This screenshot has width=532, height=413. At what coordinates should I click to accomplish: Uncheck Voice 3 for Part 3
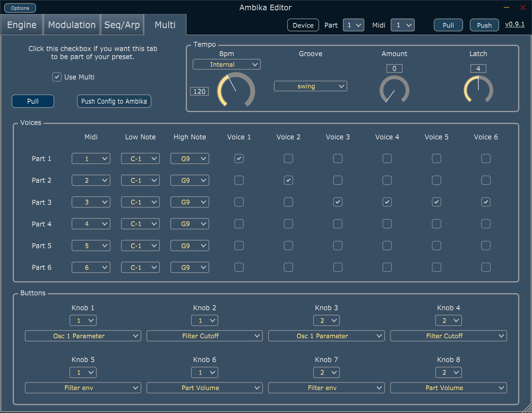pyautogui.click(x=337, y=202)
